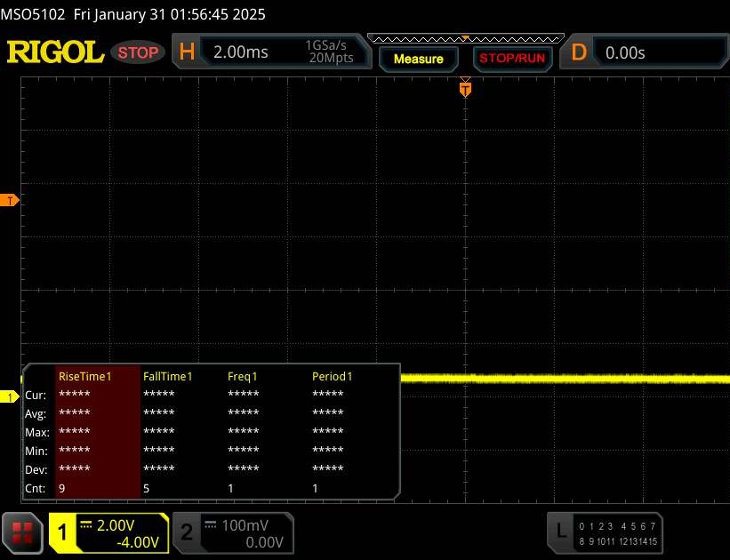Click the Dev: row label
The height and width of the screenshot is (560, 730).
click(x=36, y=469)
